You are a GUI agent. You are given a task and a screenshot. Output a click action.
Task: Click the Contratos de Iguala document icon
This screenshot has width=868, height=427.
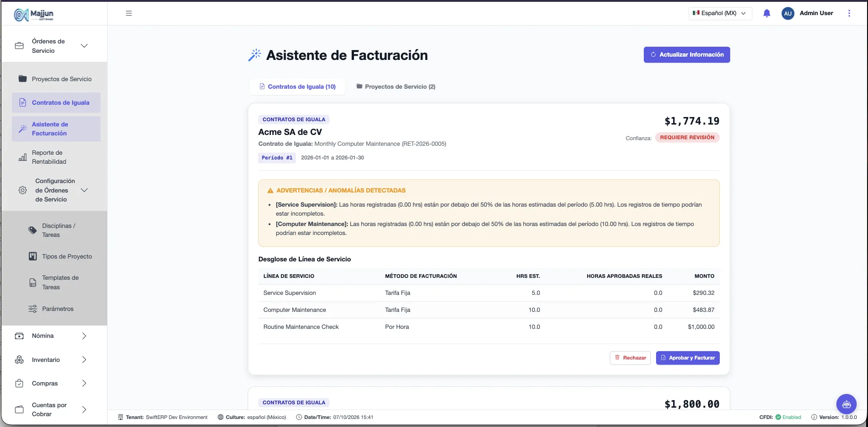(x=23, y=102)
